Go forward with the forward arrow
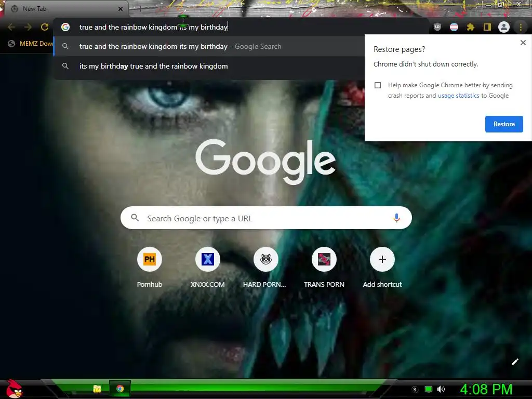Viewport: 532px width, 399px height. click(28, 27)
